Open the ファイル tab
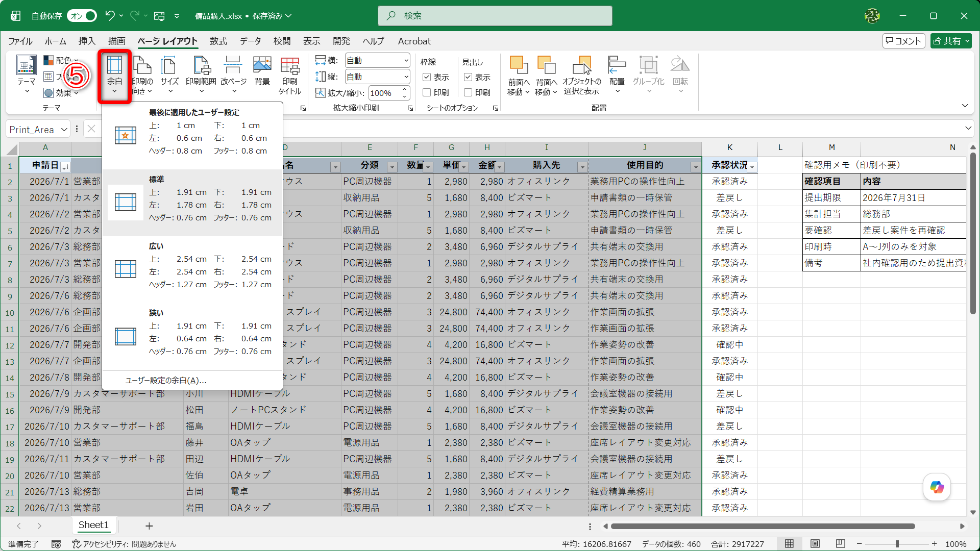Screen dimensions: 980x551 (20, 41)
